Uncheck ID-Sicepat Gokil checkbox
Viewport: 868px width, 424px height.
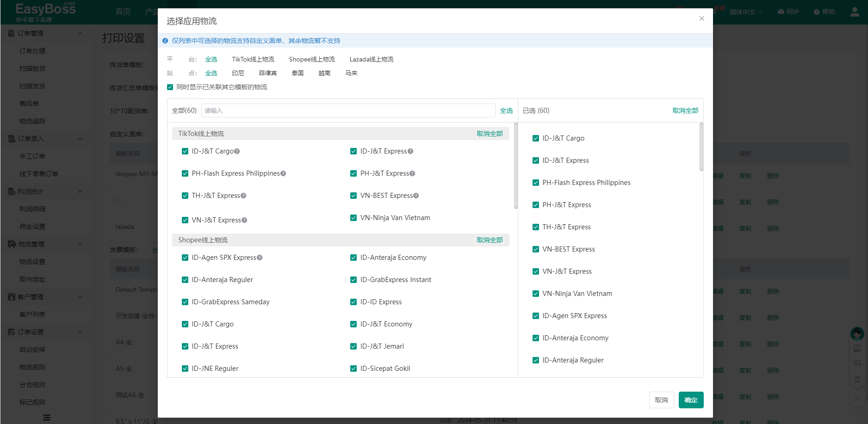click(353, 369)
